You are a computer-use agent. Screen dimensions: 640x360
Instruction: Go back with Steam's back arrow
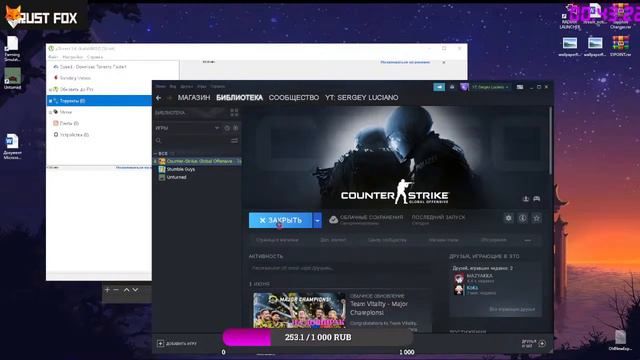pyautogui.click(x=159, y=98)
